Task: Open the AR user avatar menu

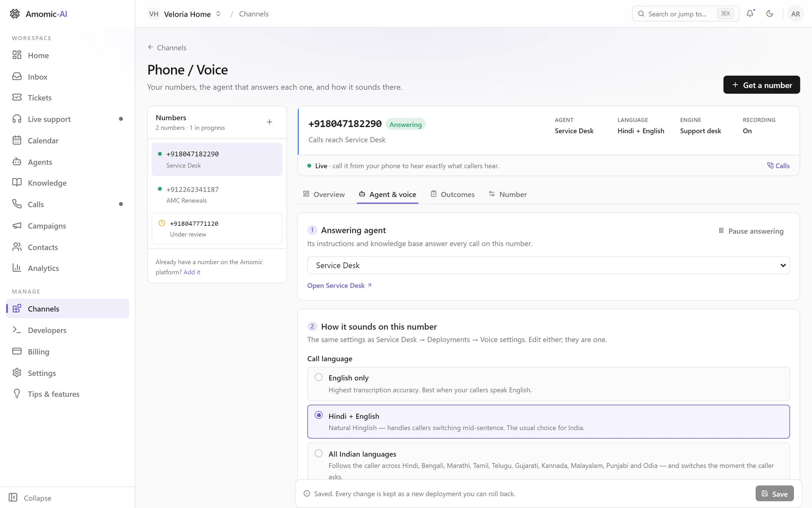Action: click(x=795, y=14)
